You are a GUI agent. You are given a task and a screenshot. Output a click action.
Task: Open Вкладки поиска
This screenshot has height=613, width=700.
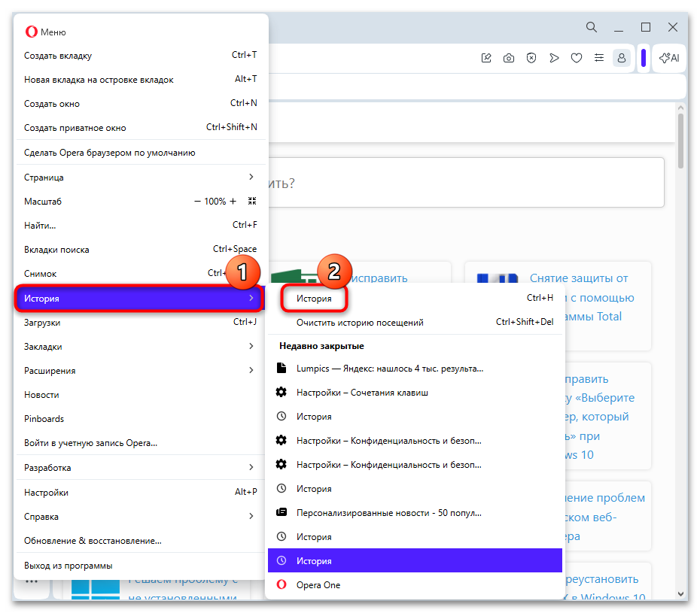[141, 250]
